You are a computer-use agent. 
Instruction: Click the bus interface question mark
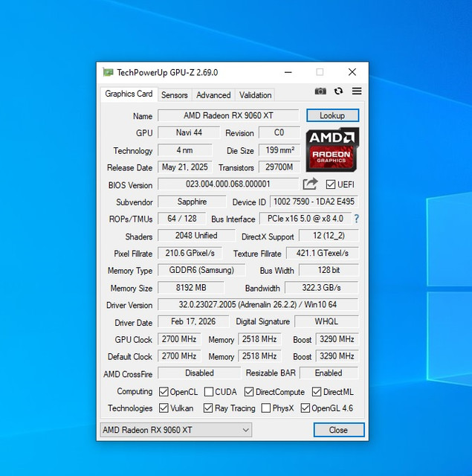(x=357, y=219)
